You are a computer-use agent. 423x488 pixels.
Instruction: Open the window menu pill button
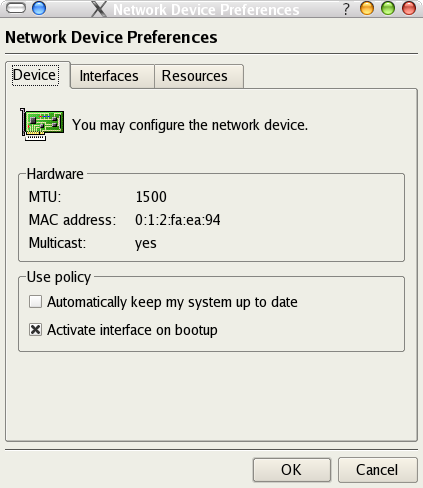[16, 8]
